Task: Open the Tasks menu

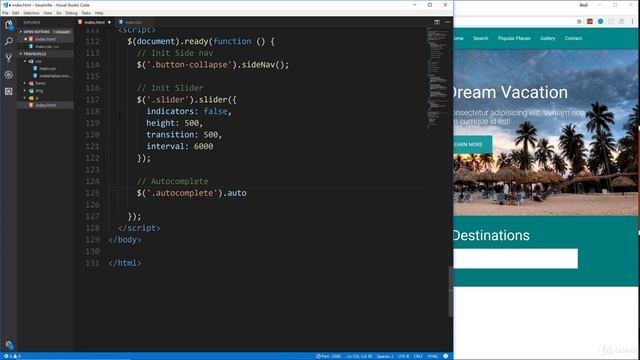Action: point(86,13)
